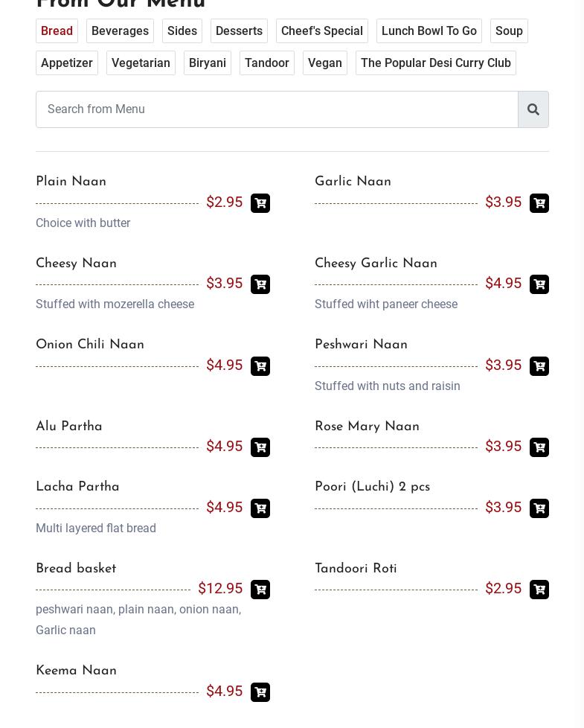Viewport: 584px width, 728px height.
Task: Add Bread basket to cart
Action: tap(260, 590)
